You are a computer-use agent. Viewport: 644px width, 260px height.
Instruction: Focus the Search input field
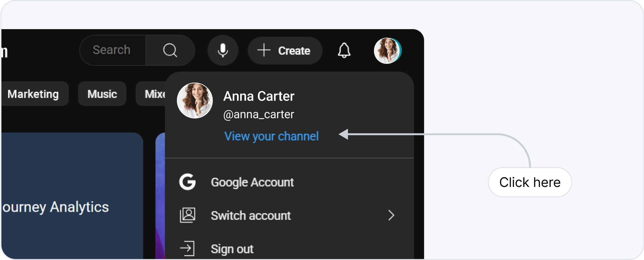click(x=113, y=50)
